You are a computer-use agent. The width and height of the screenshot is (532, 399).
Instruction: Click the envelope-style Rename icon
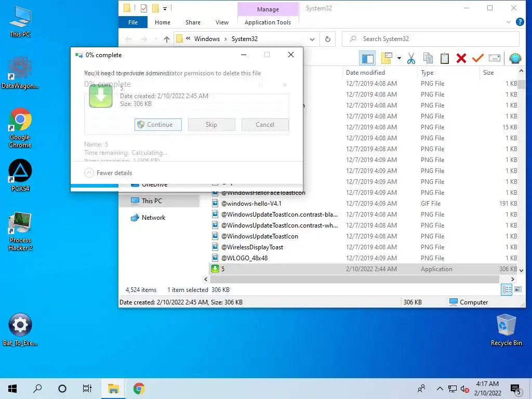pyautogui.click(x=495, y=58)
